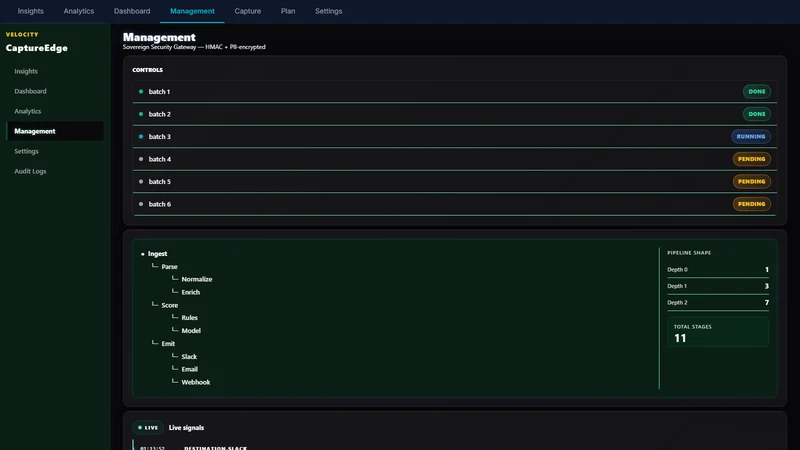Click the PENDING badge on batch 6
The height and width of the screenshot is (450, 800).
(x=752, y=204)
